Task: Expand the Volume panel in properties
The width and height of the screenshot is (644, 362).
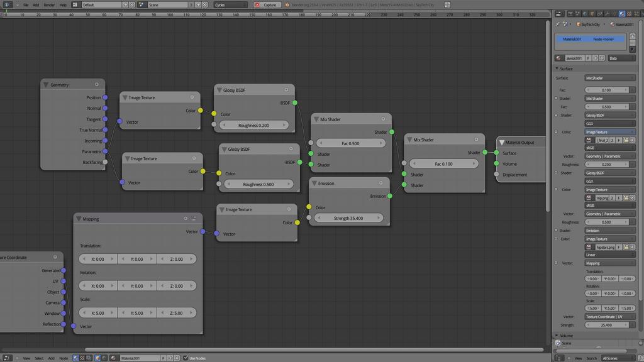Action: (x=557, y=336)
